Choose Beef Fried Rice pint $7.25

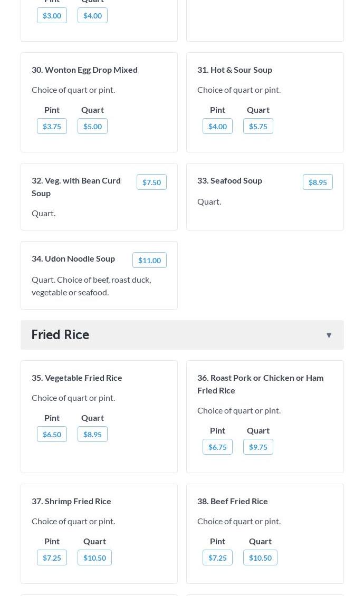(217, 557)
